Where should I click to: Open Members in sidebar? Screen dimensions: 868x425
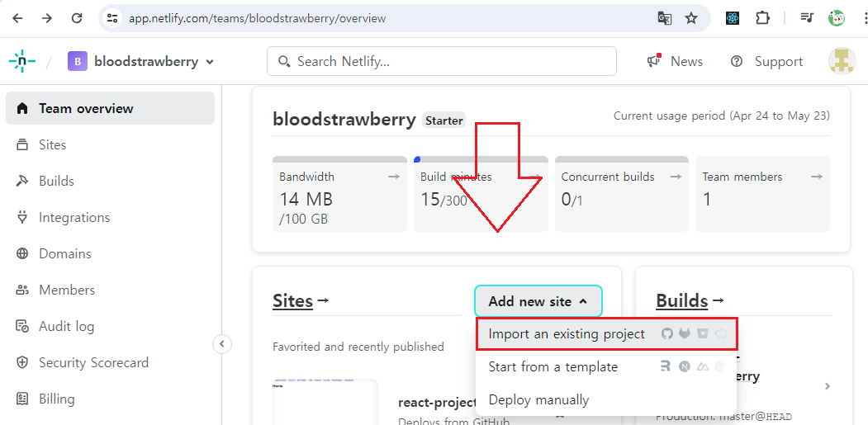pos(110,290)
